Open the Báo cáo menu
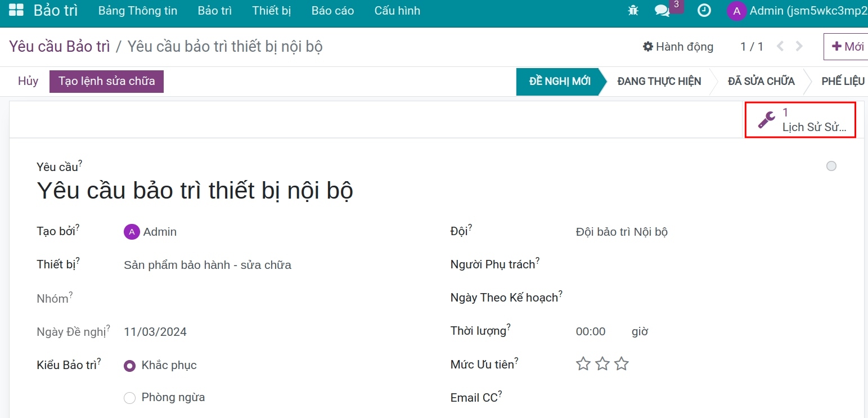 coord(332,11)
